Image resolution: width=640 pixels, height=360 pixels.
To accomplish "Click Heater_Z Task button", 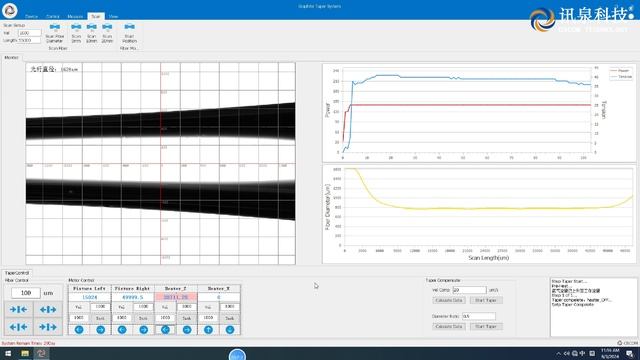I will (x=187, y=318).
